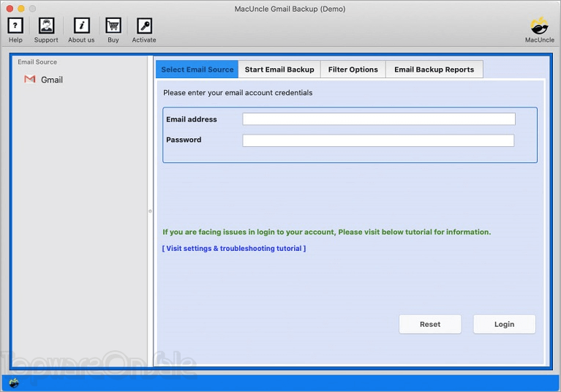Click the Login button
The width and height of the screenshot is (561, 392).
click(x=505, y=325)
